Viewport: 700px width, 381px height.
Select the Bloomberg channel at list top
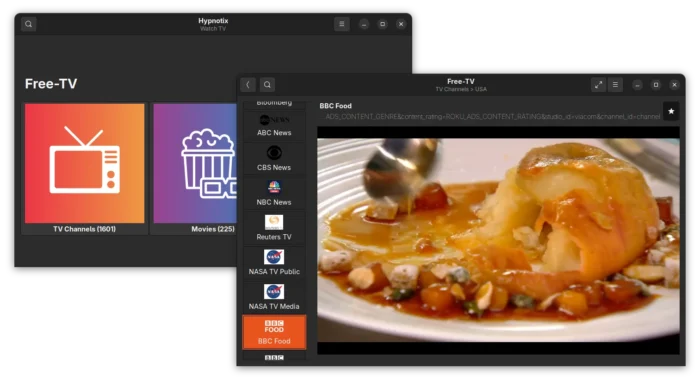[274, 104]
